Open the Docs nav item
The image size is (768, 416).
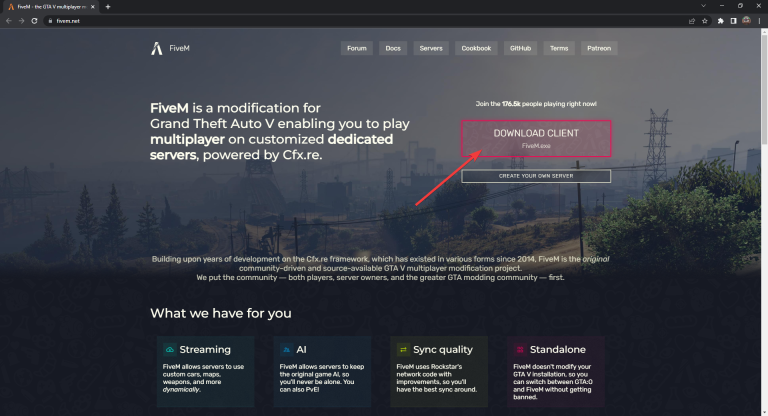click(393, 49)
